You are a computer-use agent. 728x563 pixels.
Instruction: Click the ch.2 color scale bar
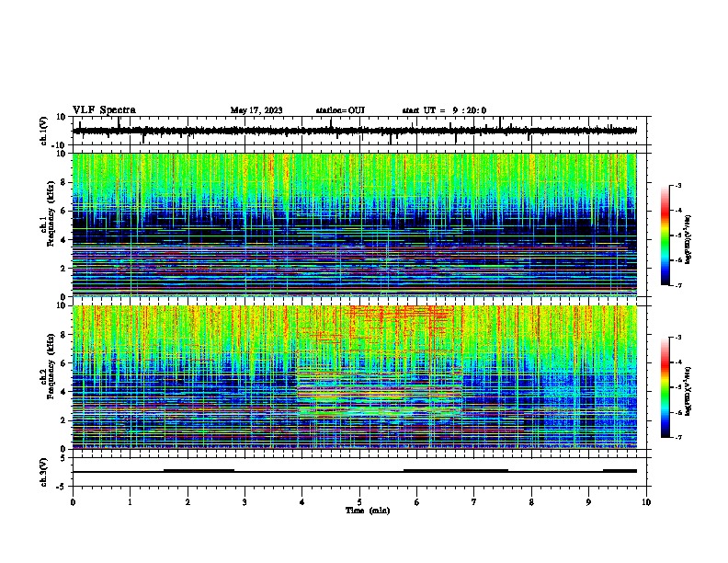[x=665, y=387]
